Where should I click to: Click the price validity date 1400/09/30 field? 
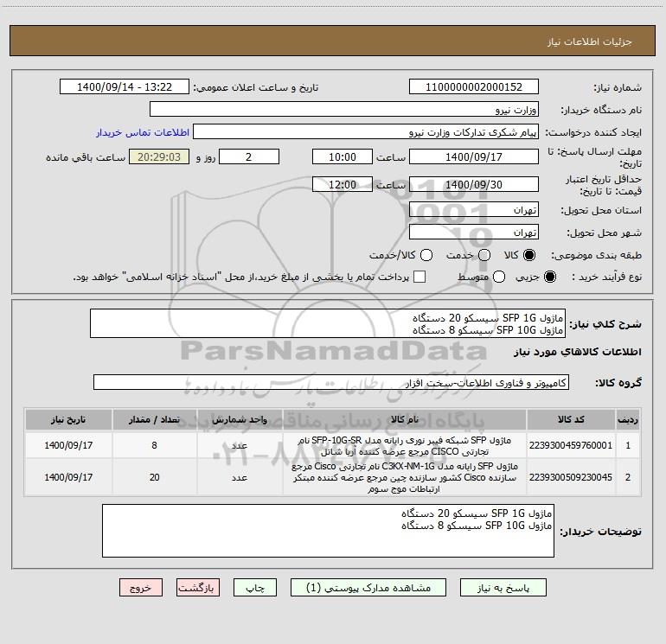474,184
